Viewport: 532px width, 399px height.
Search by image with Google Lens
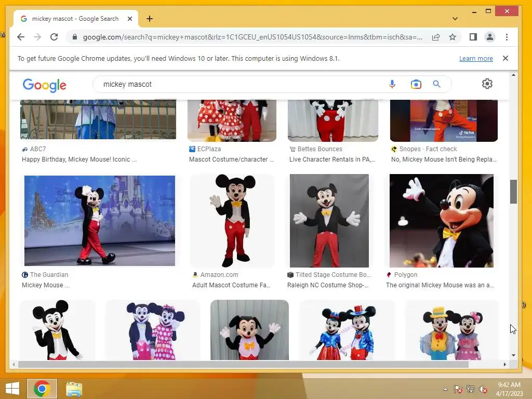[416, 84]
